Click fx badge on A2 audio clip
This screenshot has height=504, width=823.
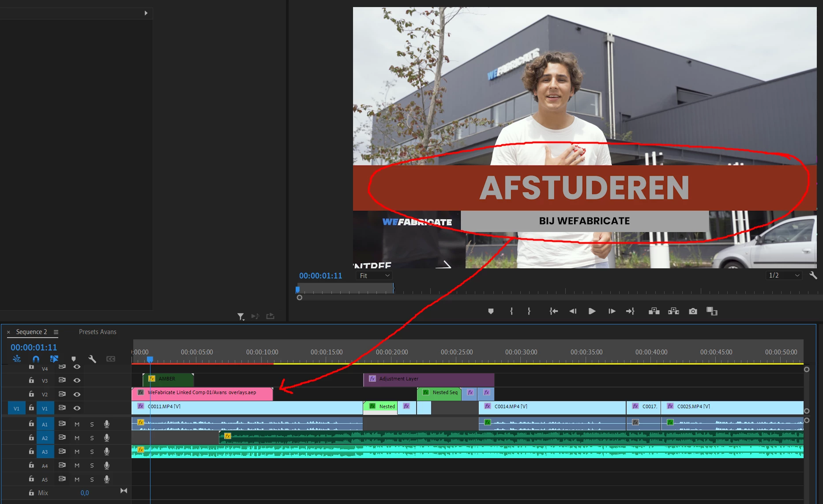click(228, 436)
